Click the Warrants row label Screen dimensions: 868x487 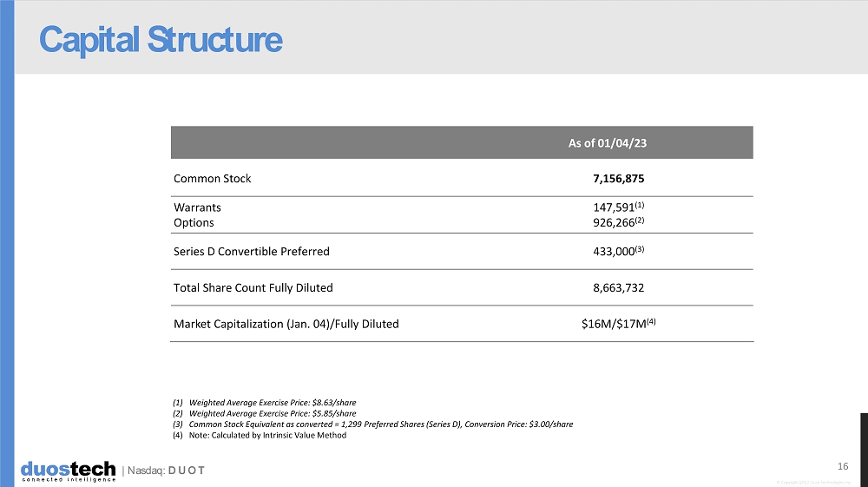coord(197,207)
